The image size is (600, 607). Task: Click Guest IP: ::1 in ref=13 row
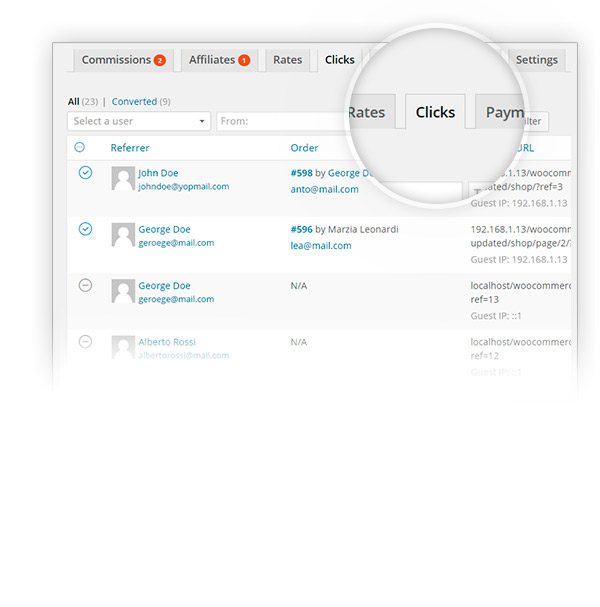click(x=495, y=316)
